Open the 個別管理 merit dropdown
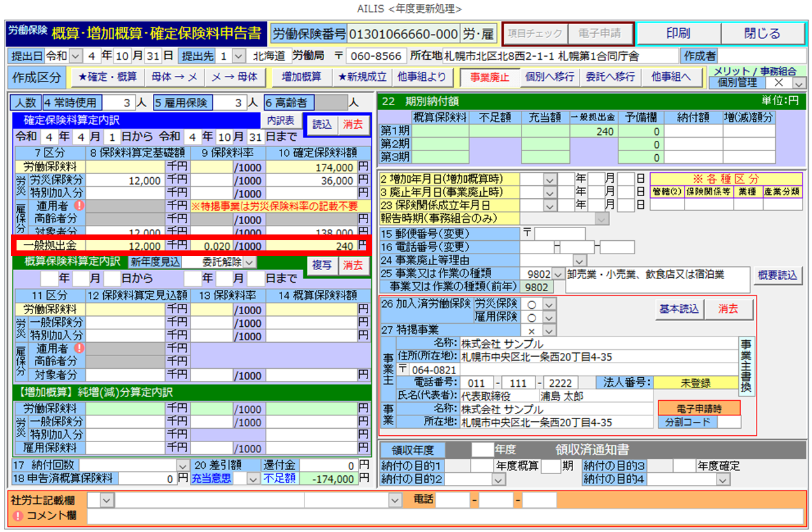The width and height of the screenshot is (812, 532). pyautogui.click(x=799, y=83)
